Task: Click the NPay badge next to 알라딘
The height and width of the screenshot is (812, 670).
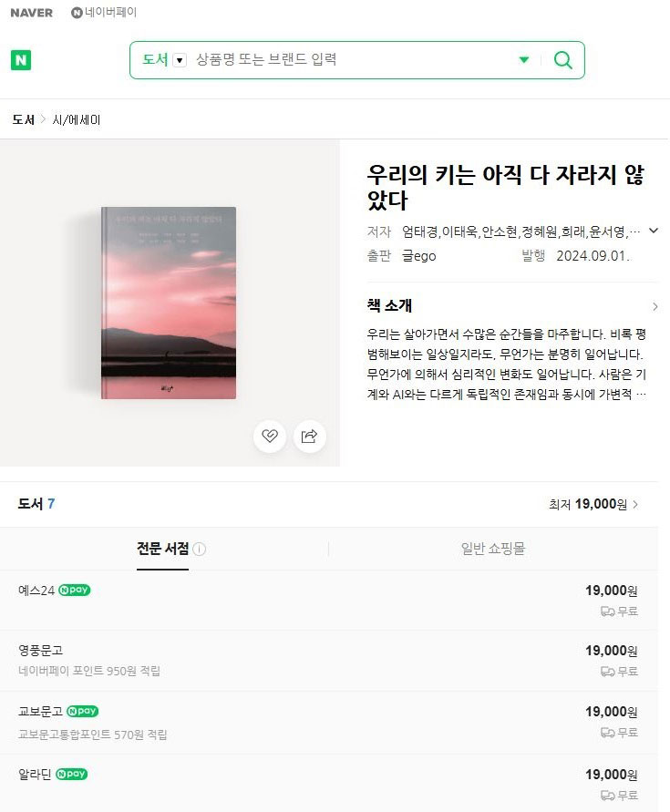Action: tap(72, 774)
